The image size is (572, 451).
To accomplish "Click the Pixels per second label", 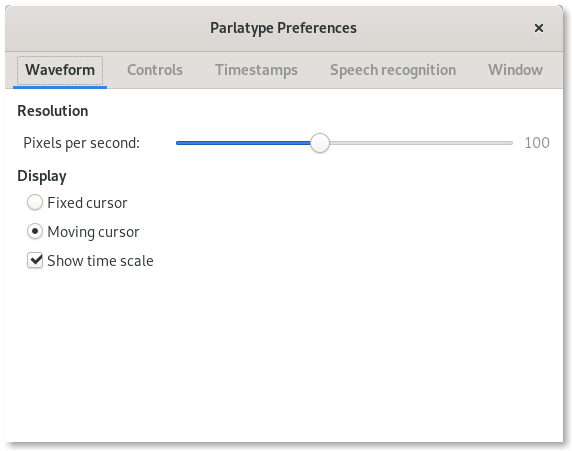I will click(x=81, y=143).
